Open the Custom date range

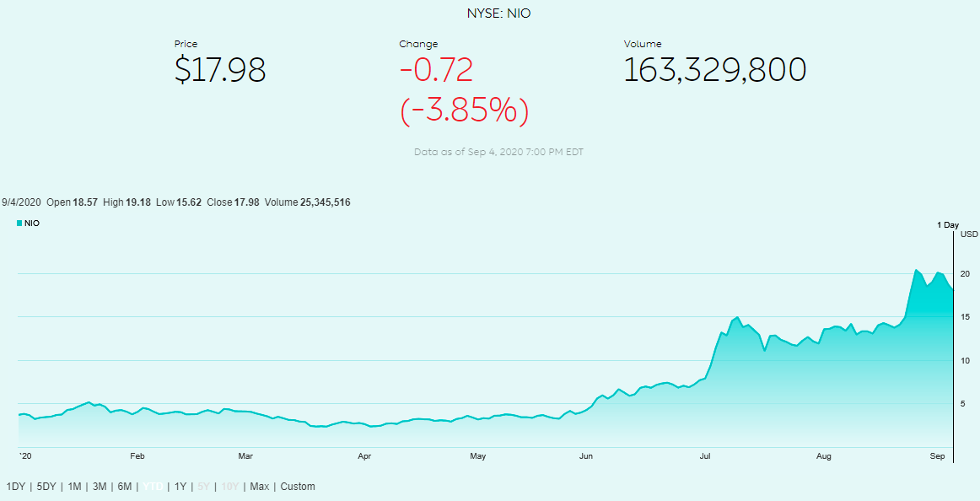click(x=298, y=486)
